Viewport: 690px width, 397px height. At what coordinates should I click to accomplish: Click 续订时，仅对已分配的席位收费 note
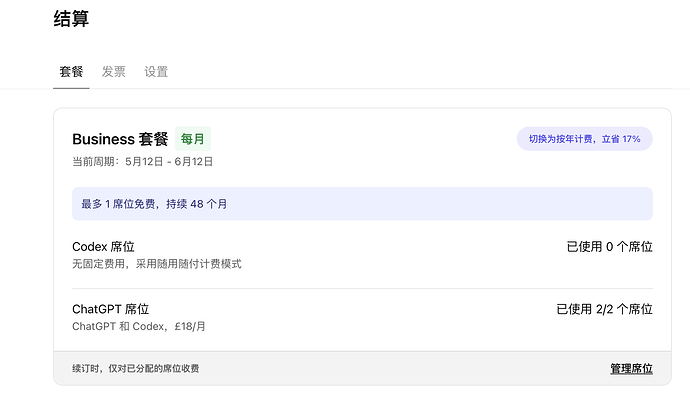136,368
